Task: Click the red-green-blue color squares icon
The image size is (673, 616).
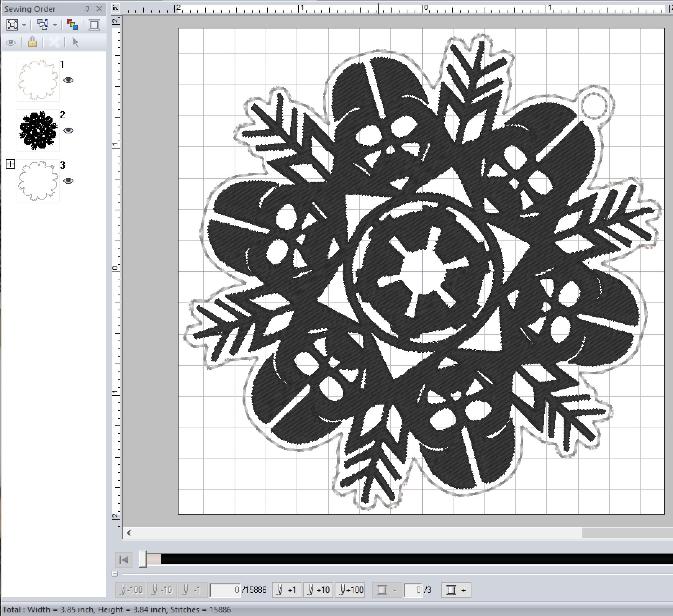Action: pos(72,25)
